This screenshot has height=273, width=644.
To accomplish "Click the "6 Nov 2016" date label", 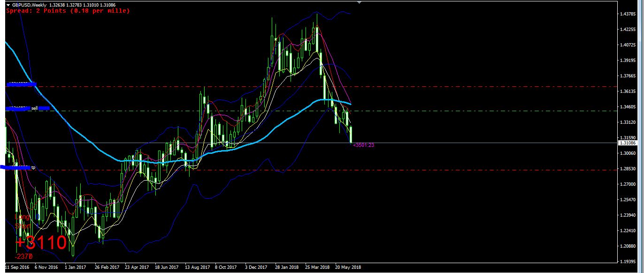I will click(46, 267).
